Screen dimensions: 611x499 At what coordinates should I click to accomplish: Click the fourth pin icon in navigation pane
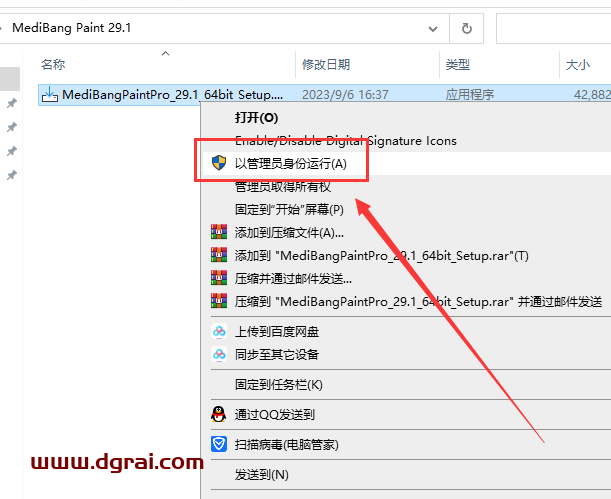click(12, 175)
